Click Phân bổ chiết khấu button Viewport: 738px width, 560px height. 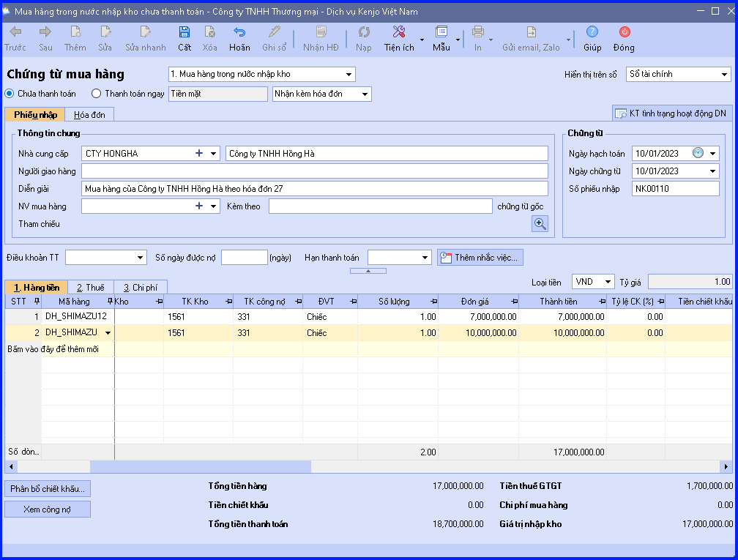click(x=48, y=488)
